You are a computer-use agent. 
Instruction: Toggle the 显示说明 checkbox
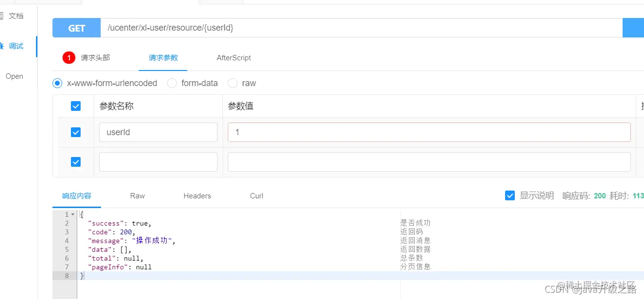(x=510, y=195)
